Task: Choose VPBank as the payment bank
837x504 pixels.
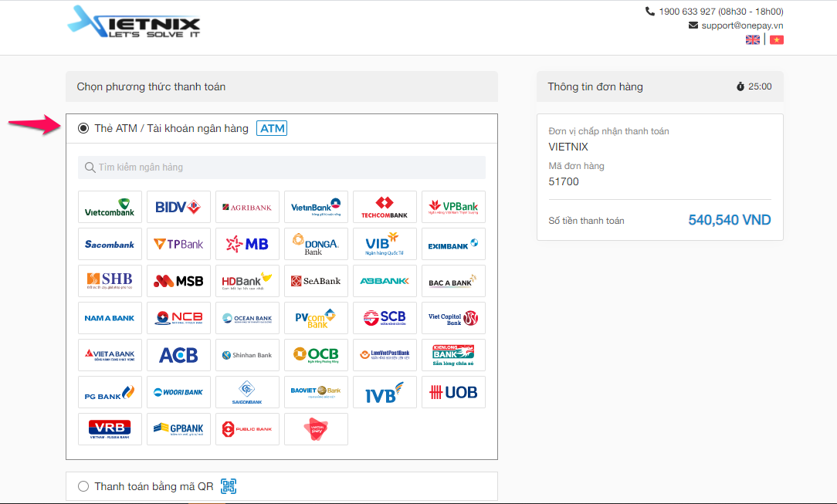Action: pos(454,207)
